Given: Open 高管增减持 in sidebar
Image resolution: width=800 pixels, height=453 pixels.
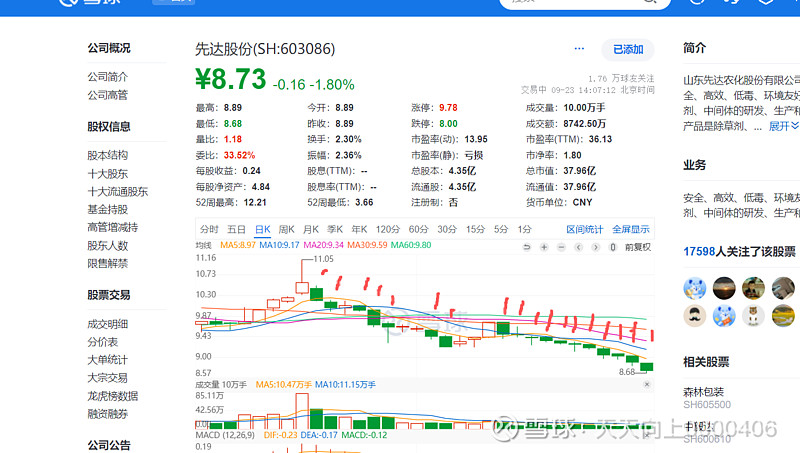Looking at the screenshot, I should tap(113, 227).
